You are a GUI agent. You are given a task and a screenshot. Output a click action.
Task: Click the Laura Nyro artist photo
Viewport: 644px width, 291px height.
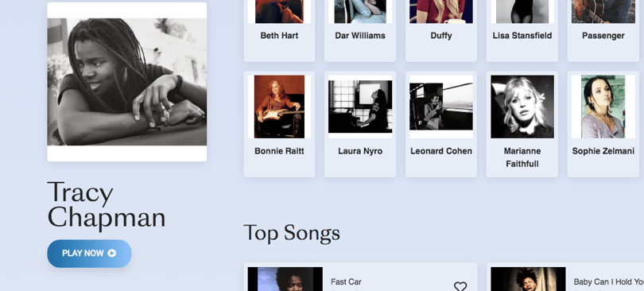(x=360, y=107)
